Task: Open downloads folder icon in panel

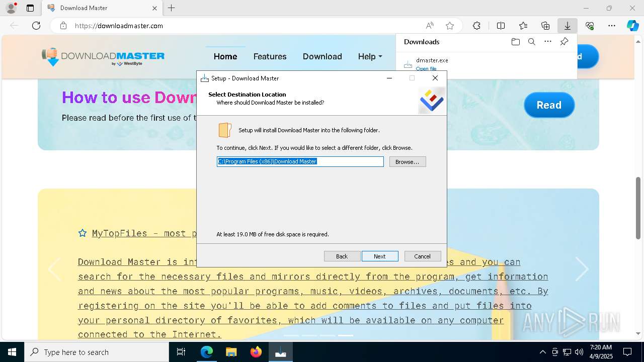Action: 516,42
